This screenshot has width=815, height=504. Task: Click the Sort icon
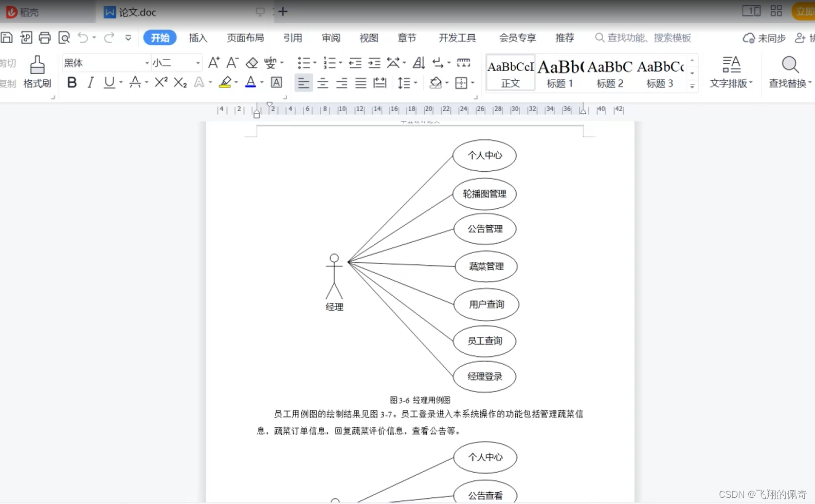[419, 63]
